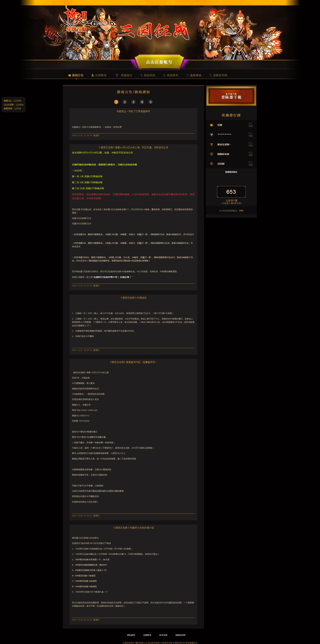Click footer link 注册账号

(147, 635)
